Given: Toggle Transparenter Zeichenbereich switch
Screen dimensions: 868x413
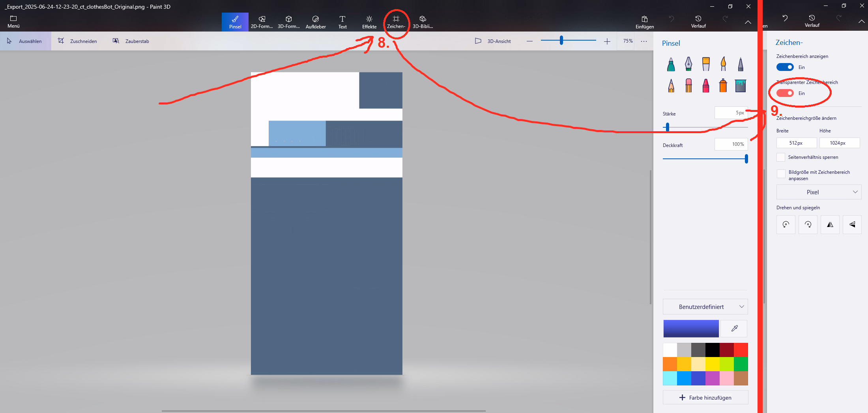Looking at the screenshot, I should (x=785, y=93).
